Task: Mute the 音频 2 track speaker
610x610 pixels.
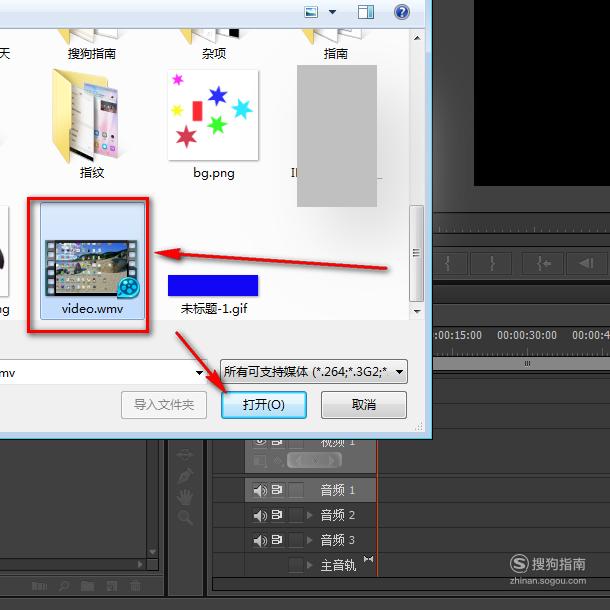Action: pos(259,515)
